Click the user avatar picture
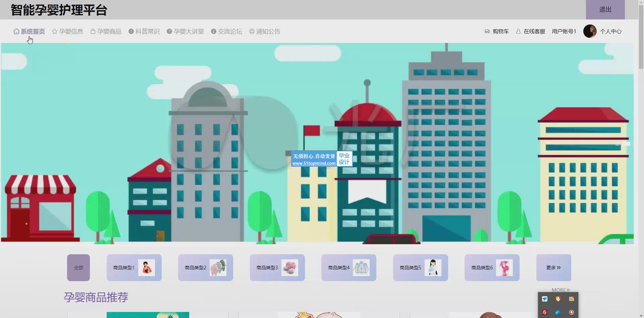The width and height of the screenshot is (644, 318). (x=590, y=31)
